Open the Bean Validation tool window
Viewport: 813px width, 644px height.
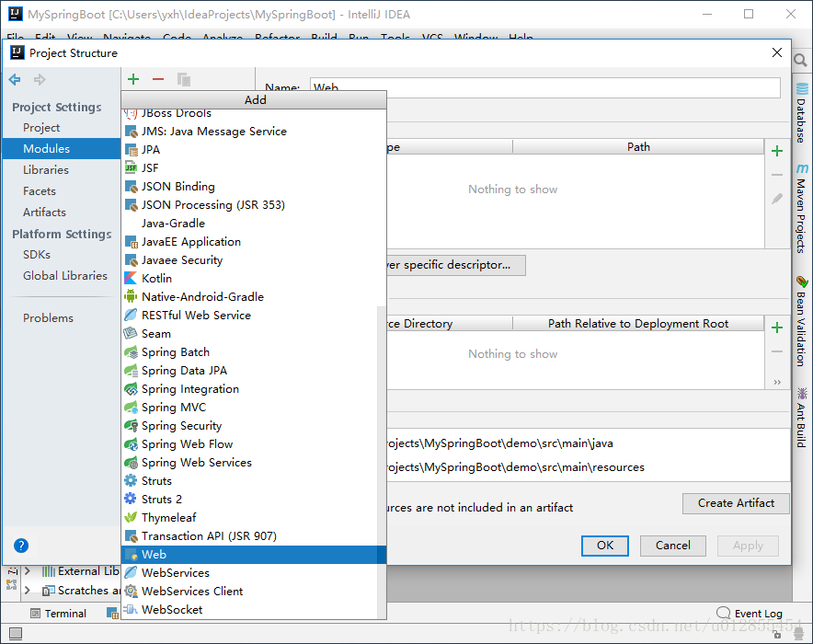coord(802,321)
